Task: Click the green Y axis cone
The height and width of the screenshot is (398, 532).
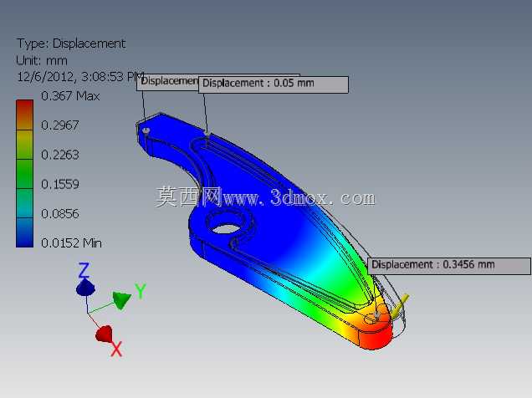Action: 122,299
